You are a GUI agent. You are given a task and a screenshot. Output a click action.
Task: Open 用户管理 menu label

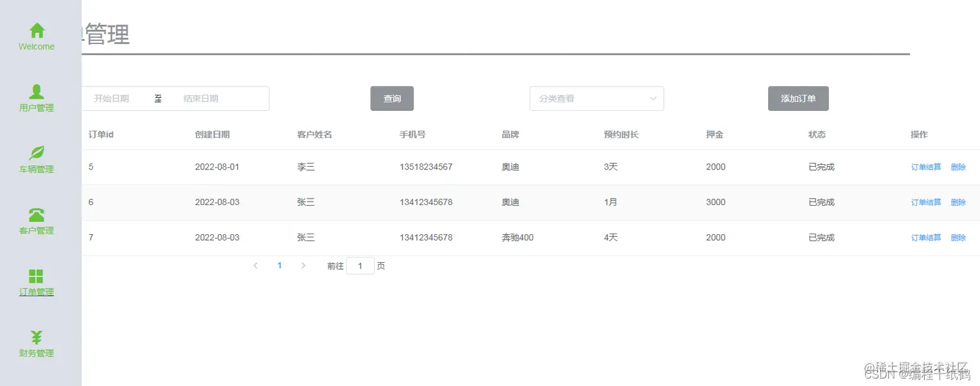tap(37, 108)
